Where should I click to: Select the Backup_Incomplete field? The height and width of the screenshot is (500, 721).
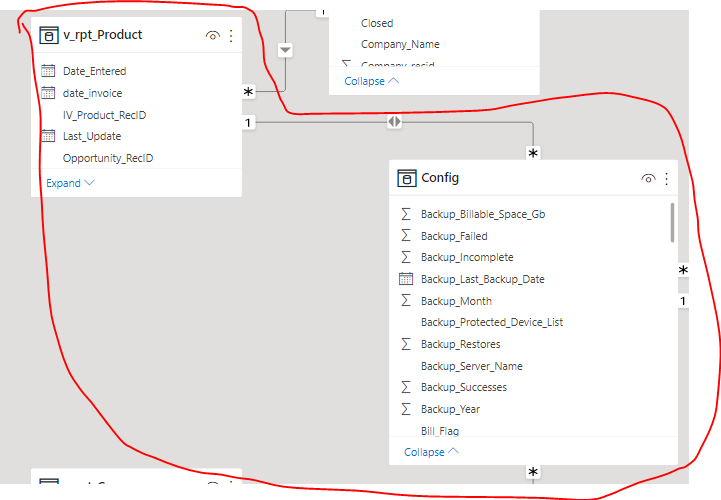467,257
